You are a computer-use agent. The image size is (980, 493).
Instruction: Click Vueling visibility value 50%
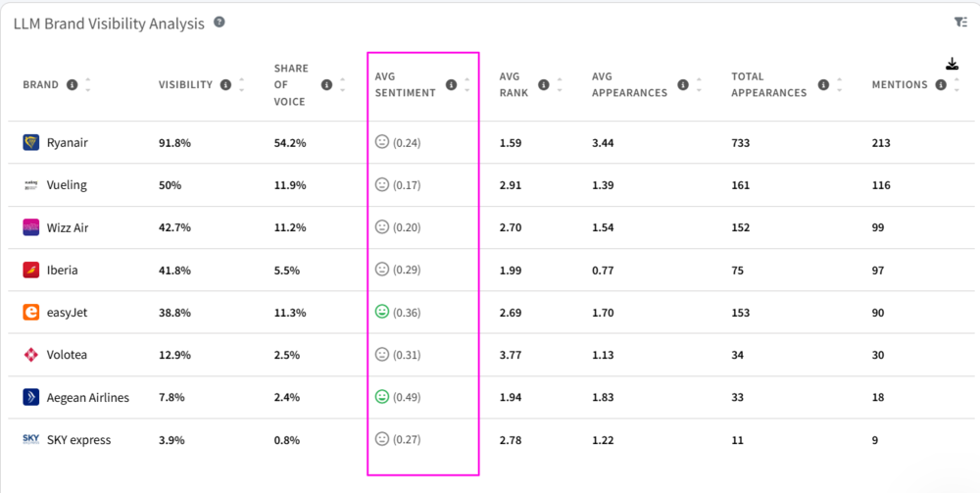[x=170, y=185]
